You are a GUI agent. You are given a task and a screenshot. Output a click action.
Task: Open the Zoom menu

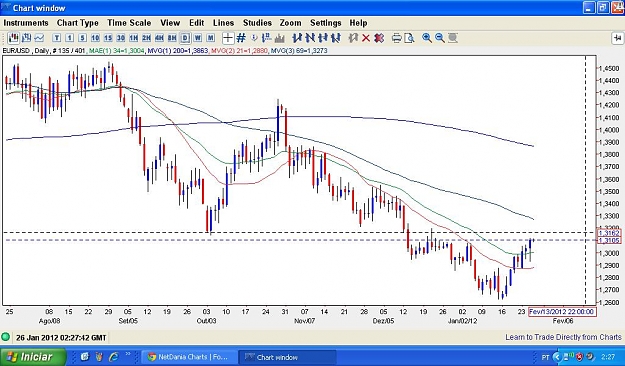290,23
